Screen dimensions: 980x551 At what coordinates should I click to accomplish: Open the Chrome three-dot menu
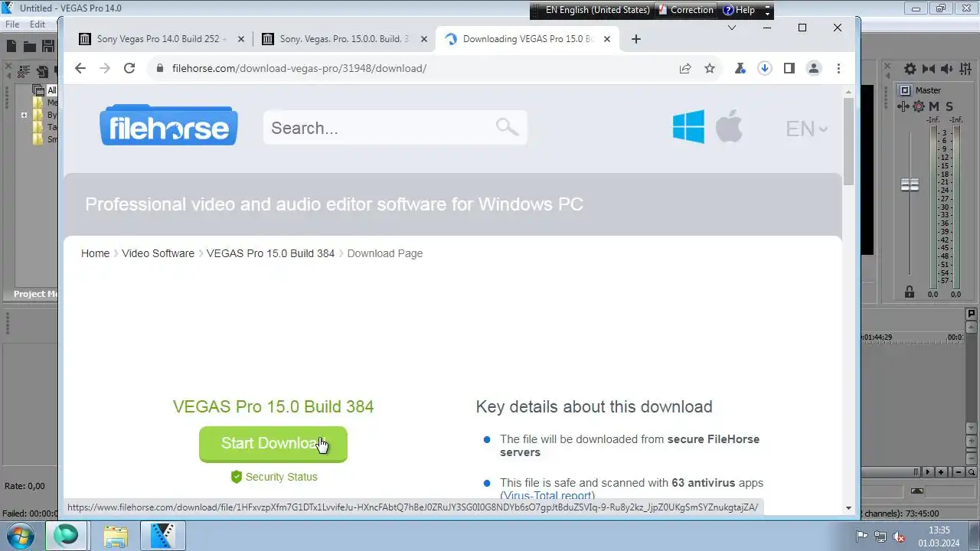click(838, 68)
